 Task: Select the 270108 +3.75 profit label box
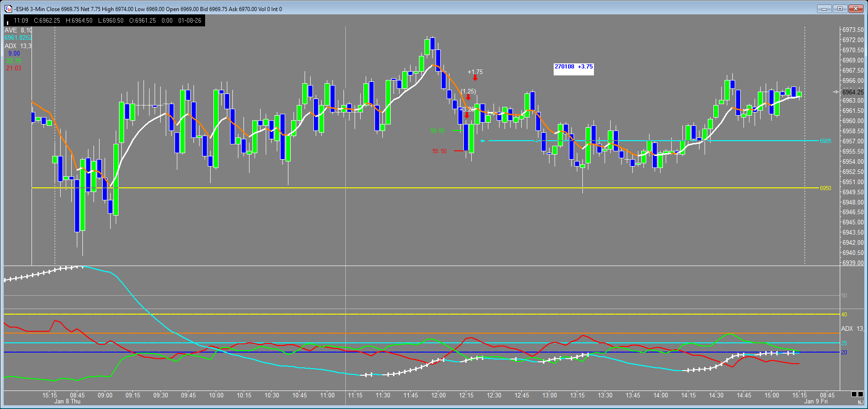point(574,67)
